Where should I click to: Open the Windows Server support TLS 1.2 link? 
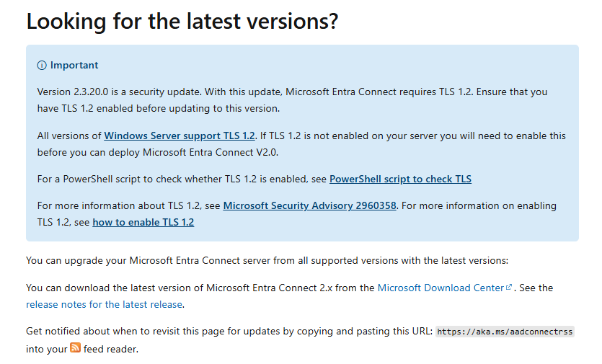click(180, 136)
